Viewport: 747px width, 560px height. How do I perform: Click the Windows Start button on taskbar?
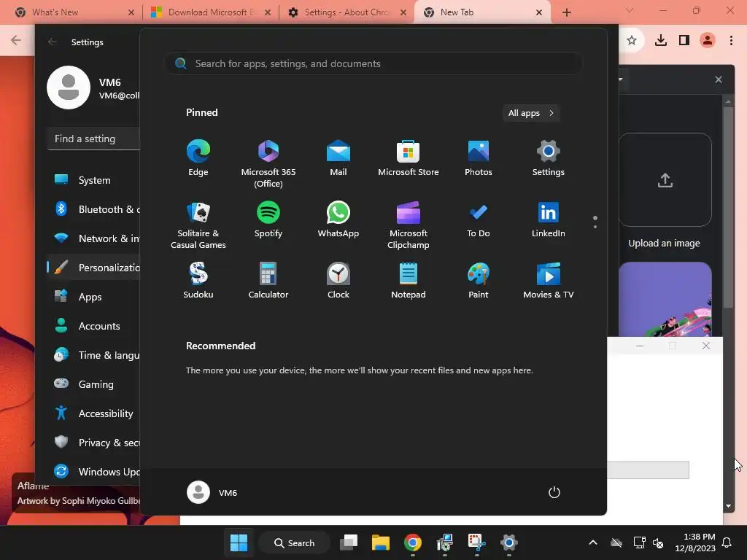[239, 542]
